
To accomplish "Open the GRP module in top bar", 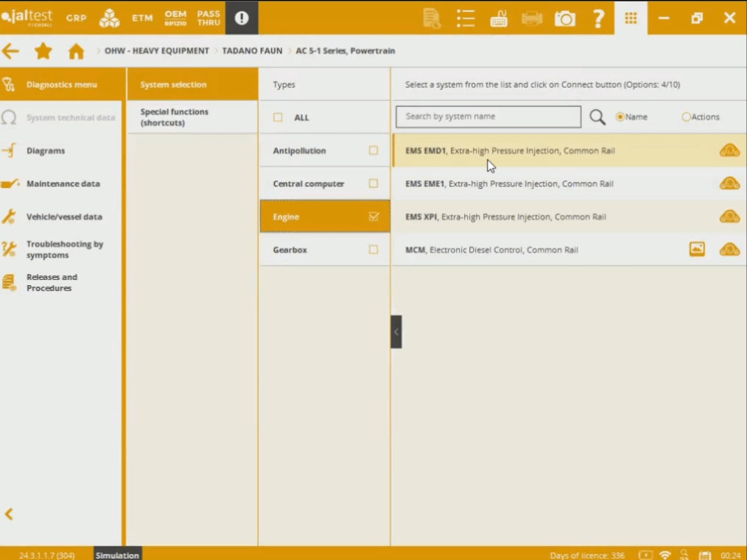I will [x=76, y=18].
